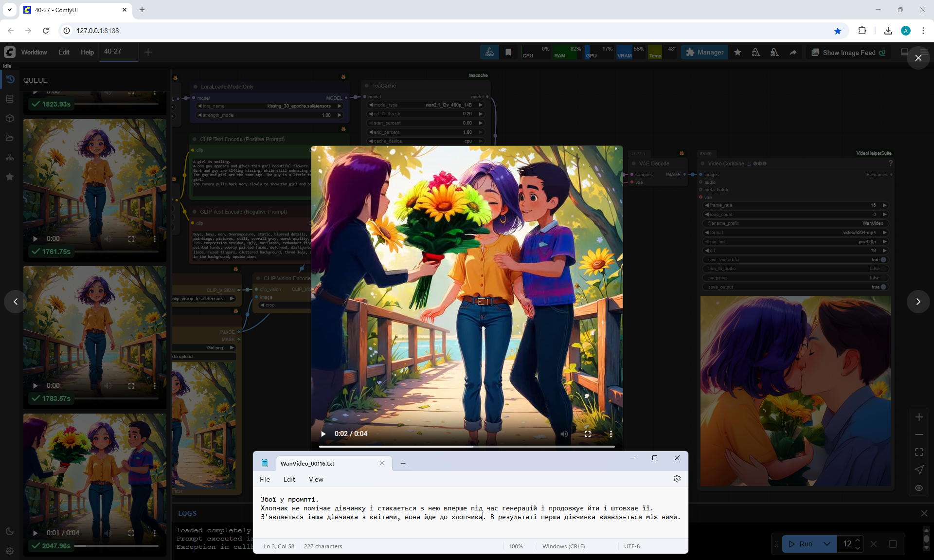Viewport: 934px width, 560px height.
Task: Toggle the trim_to_audio switch
Action: [x=882, y=269]
